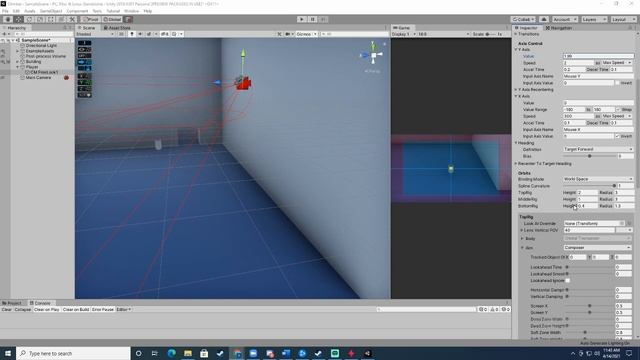Select the Scale tool in toolbar
640x360 pixels.
point(40,19)
